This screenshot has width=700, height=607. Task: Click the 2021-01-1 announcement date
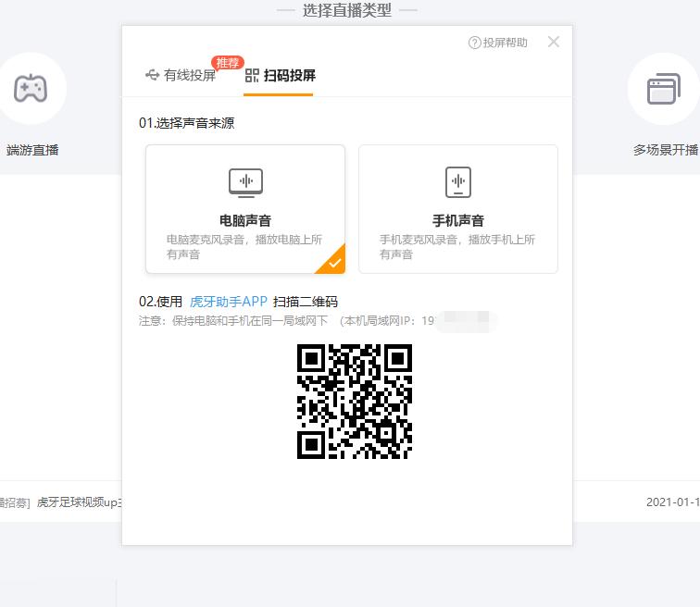(673, 502)
